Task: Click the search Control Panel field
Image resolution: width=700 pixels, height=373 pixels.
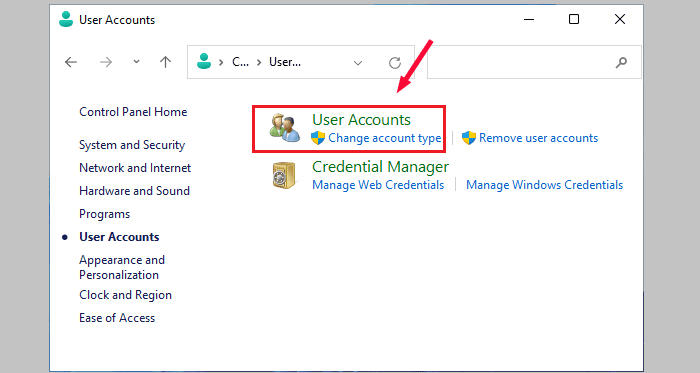Action: tap(534, 62)
